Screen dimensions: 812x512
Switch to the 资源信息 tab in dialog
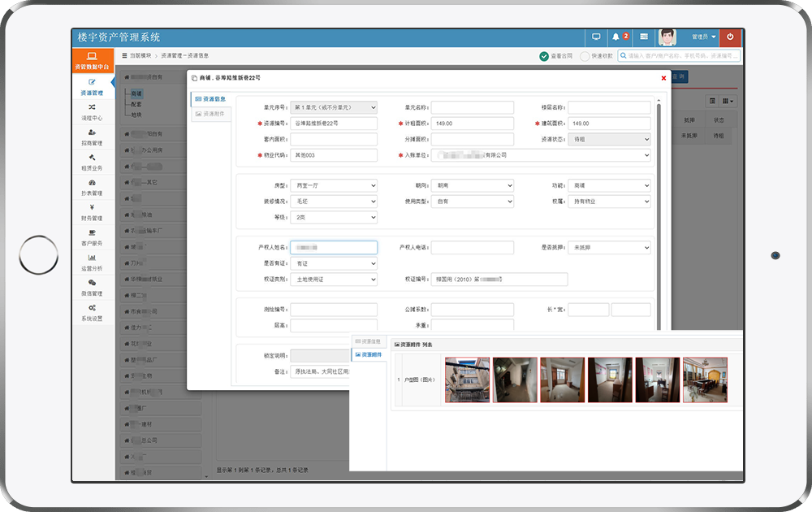pyautogui.click(x=211, y=98)
